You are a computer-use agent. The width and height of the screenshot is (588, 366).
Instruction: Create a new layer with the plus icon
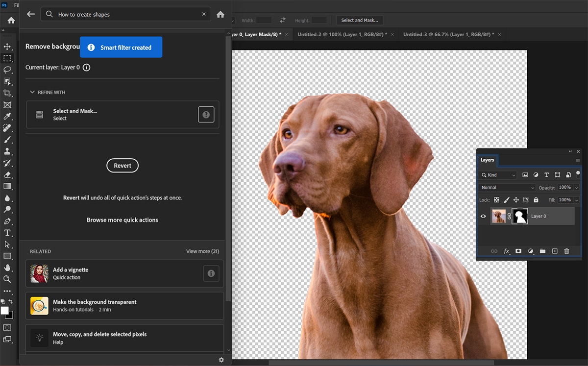[x=555, y=251]
